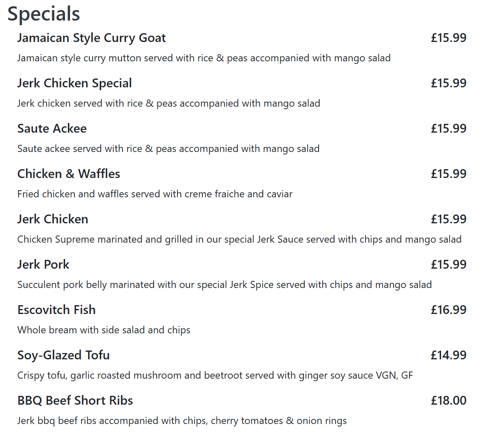Open the Jerk Chicken Special dish
504x437 pixels.
pos(75,83)
